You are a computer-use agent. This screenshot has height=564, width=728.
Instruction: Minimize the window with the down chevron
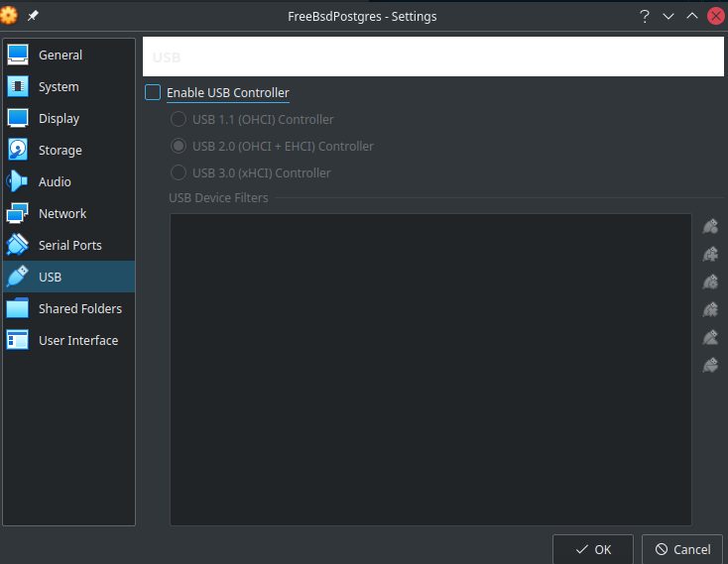pyautogui.click(x=668, y=16)
